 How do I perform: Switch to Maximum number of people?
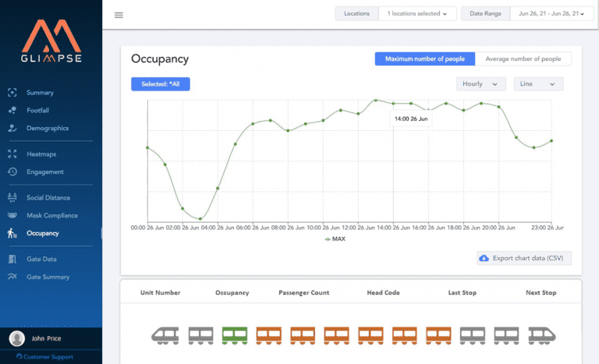(425, 59)
